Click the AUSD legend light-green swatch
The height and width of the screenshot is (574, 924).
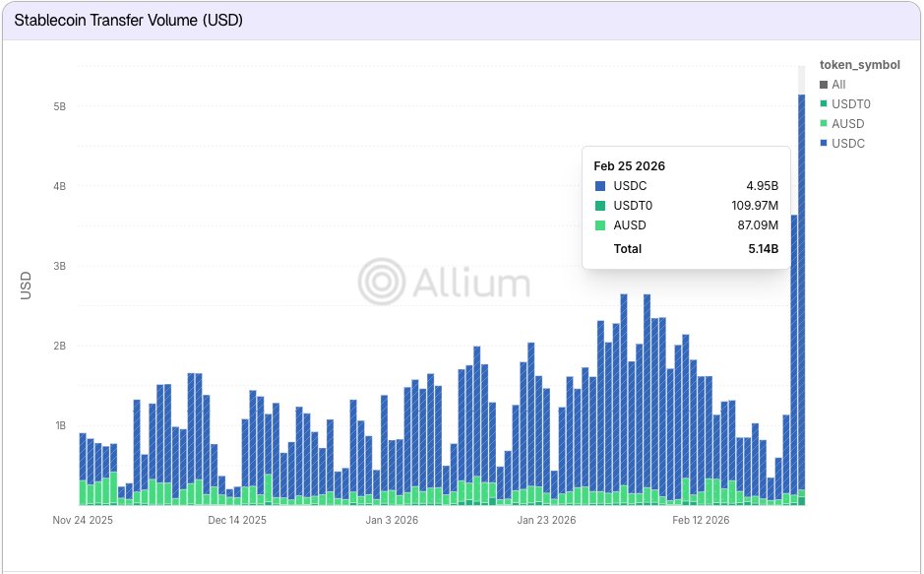tap(824, 124)
